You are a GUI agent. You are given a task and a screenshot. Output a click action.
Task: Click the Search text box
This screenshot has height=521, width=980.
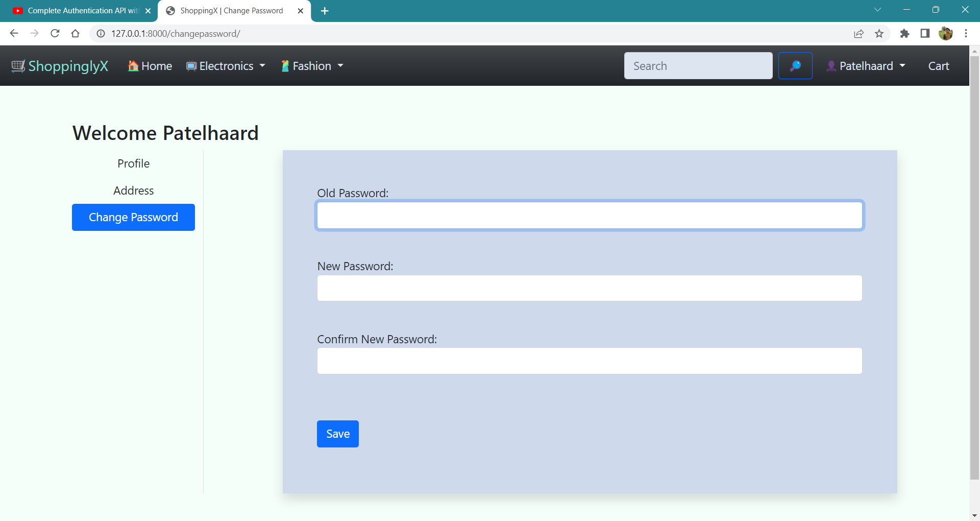click(x=698, y=65)
